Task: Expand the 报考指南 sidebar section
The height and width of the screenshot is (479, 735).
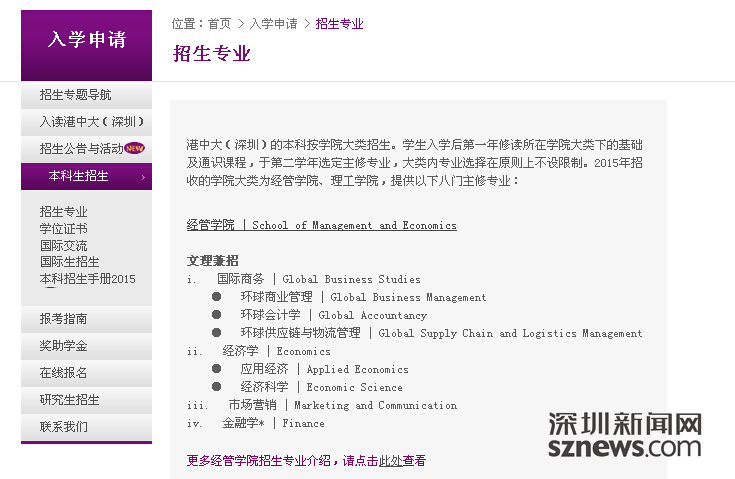Action: [x=63, y=319]
